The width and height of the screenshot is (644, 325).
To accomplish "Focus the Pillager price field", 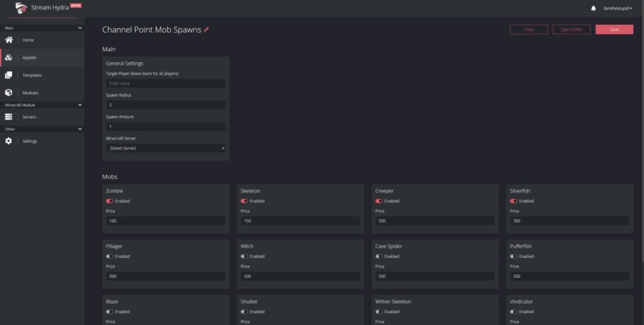I will pyautogui.click(x=165, y=276).
